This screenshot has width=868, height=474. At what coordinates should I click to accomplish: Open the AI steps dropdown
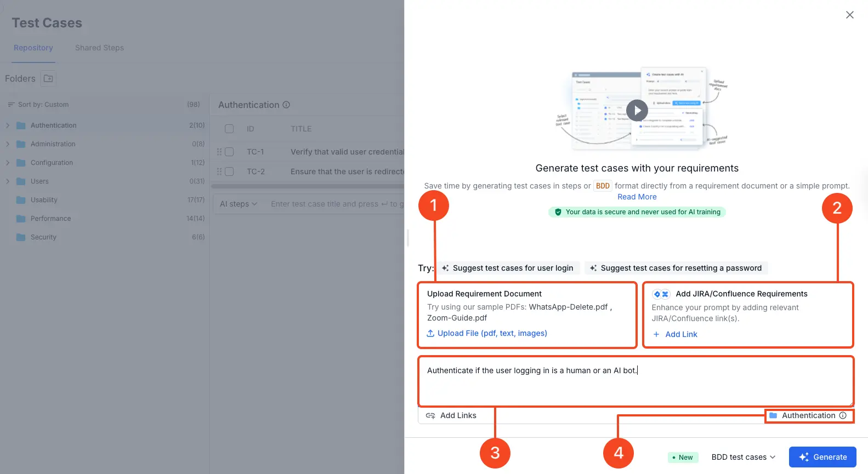[238, 204]
